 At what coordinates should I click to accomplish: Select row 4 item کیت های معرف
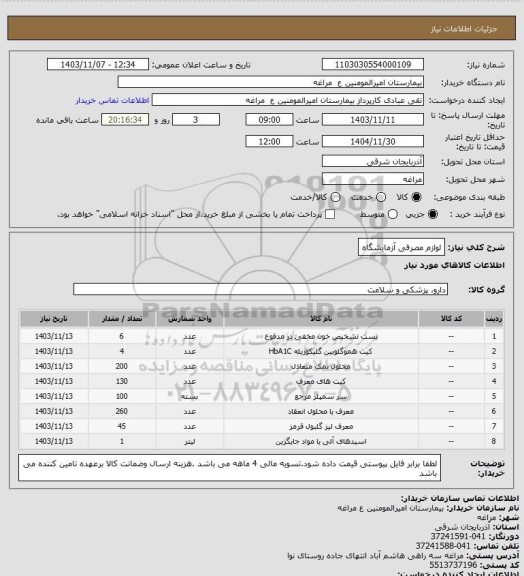(x=321, y=382)
